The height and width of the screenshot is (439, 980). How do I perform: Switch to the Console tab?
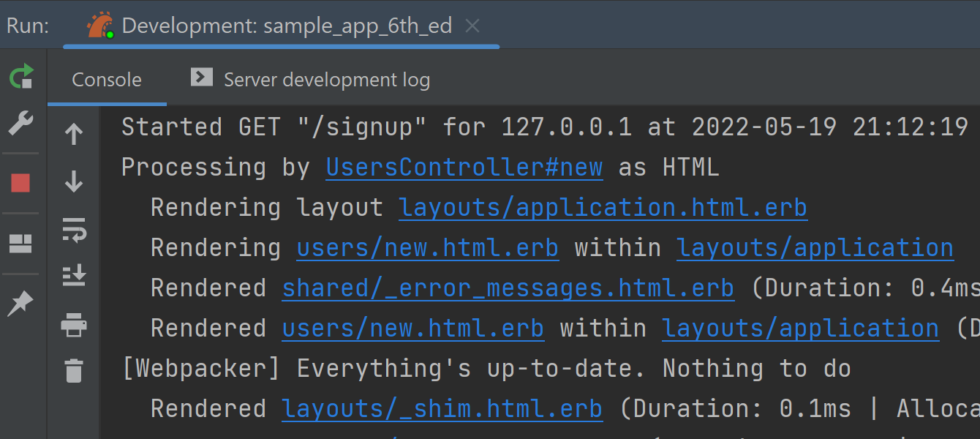(x=107, y=80)
